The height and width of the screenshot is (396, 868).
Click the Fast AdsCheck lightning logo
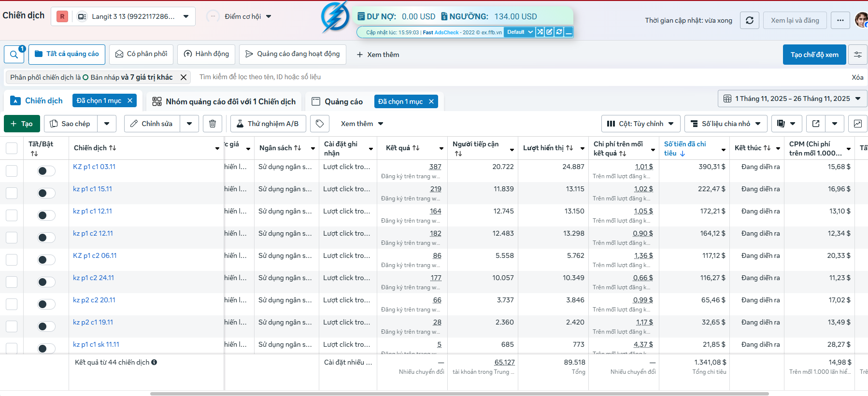tap(335, 17)
